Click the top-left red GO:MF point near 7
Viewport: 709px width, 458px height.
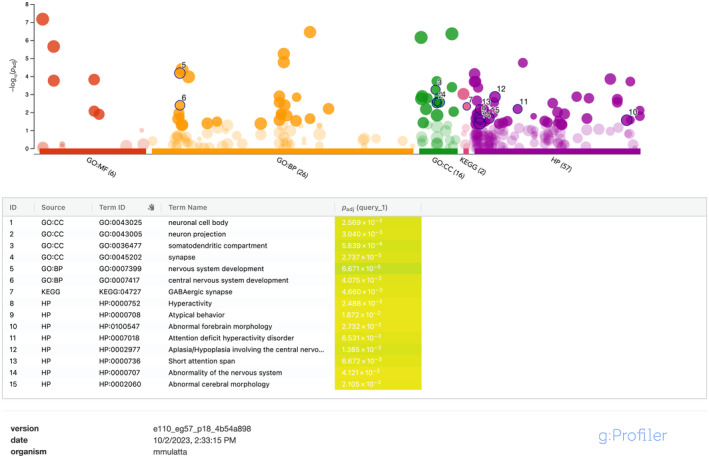point(43,19)
